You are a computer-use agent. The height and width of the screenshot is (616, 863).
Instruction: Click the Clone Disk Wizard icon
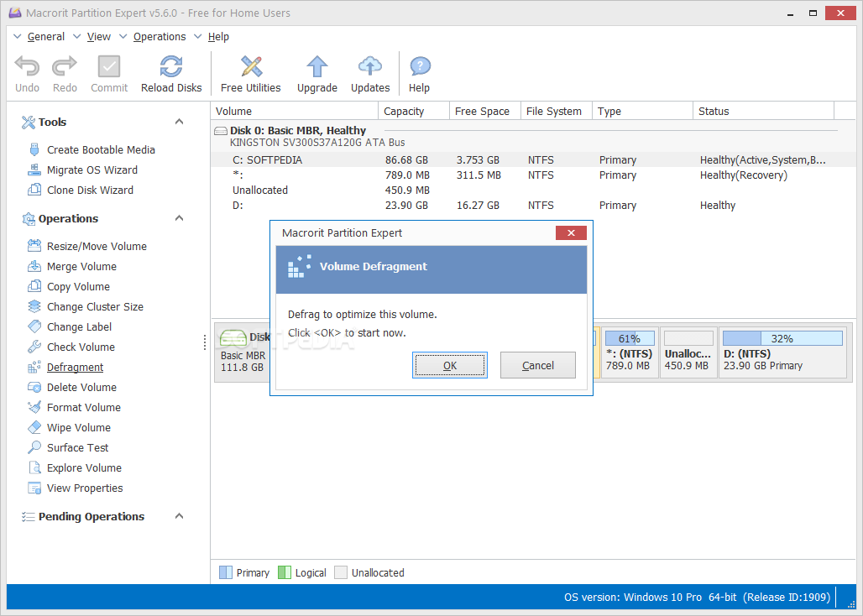(x=34, y=190)
